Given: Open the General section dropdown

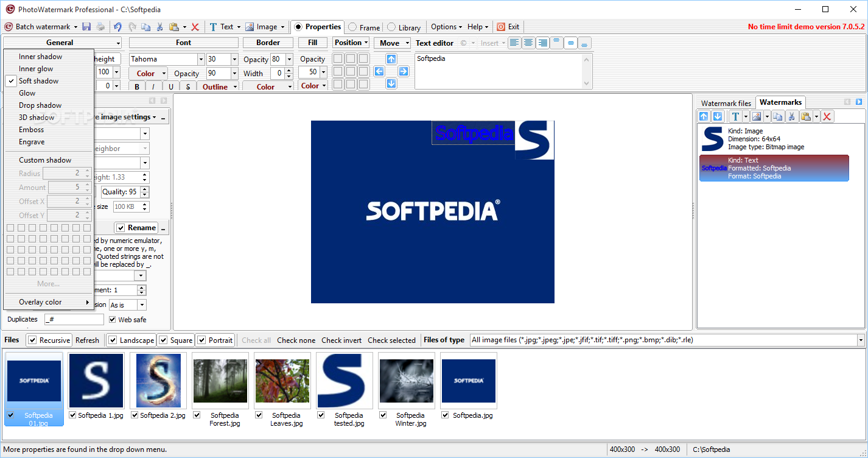Looking at the screenshot, I should (63, 43).
